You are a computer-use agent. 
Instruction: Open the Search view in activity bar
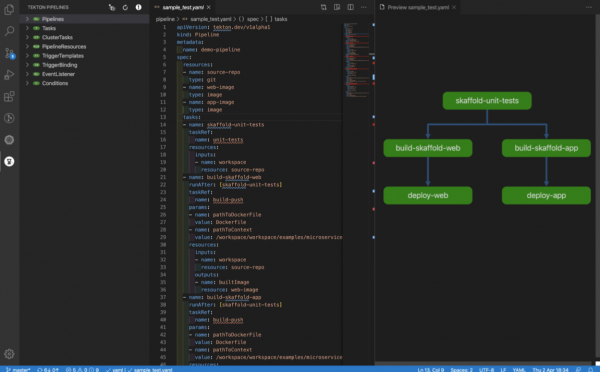[x=9, y=31]
